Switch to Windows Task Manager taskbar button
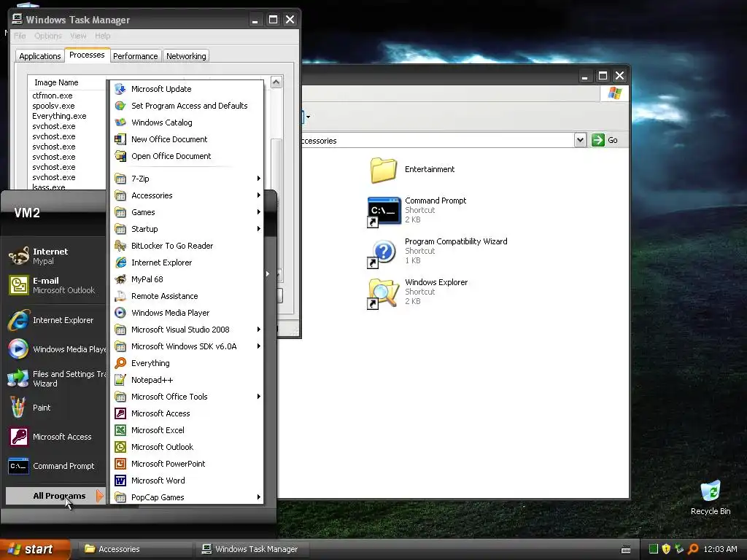This screenshot has height=560, width=747. pos(252,549)
